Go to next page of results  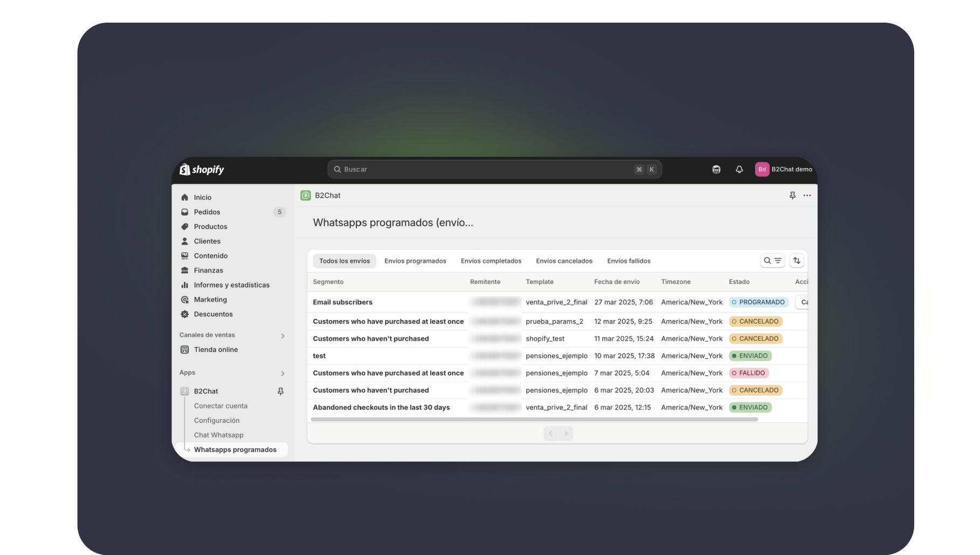coord(566,433)
